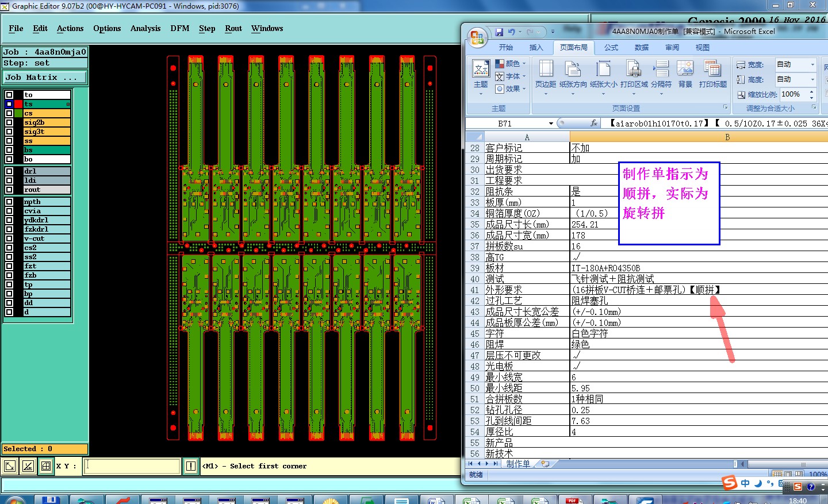
Task: Click the first sheet navigation arrow in Excel
Action: pos(470,464)
